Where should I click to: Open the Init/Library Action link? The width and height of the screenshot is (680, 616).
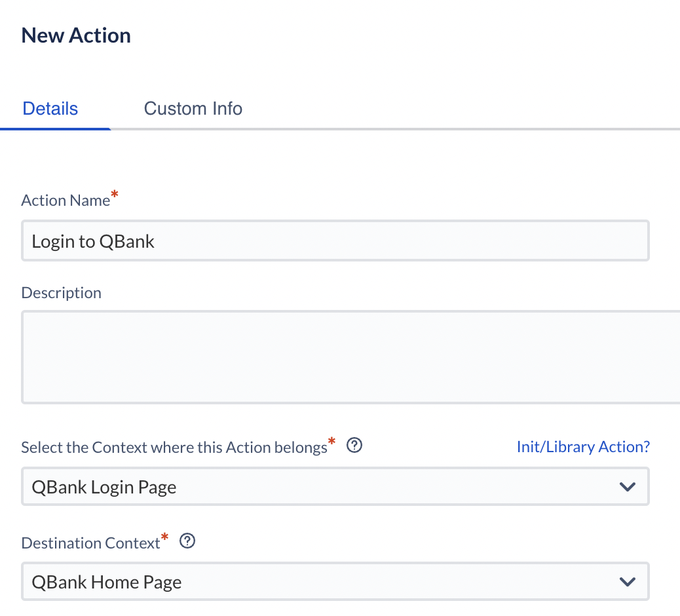point(583,446)
